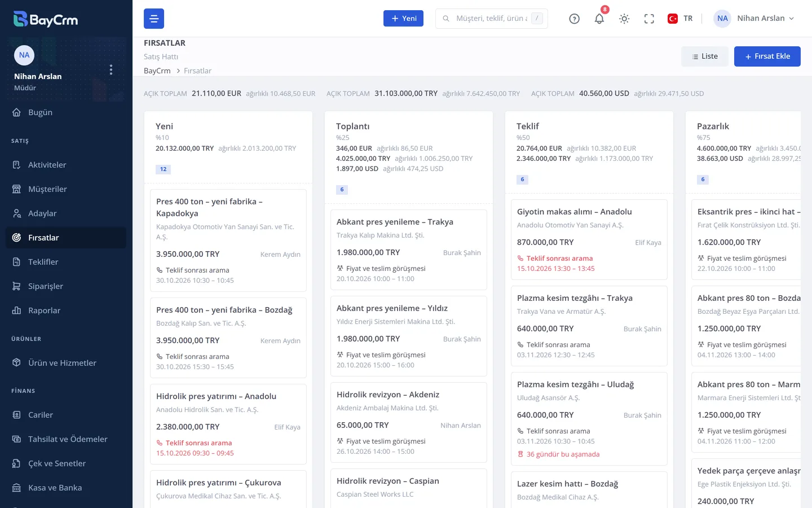The image size is (812, 508).
Task: Click Abkant pres yenileme – Yıldız title
Action: coord(392,308)
